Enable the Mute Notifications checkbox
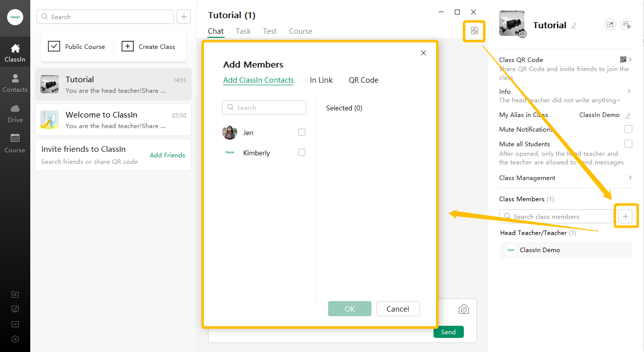The image size is (644, 352). click(628, 130)
